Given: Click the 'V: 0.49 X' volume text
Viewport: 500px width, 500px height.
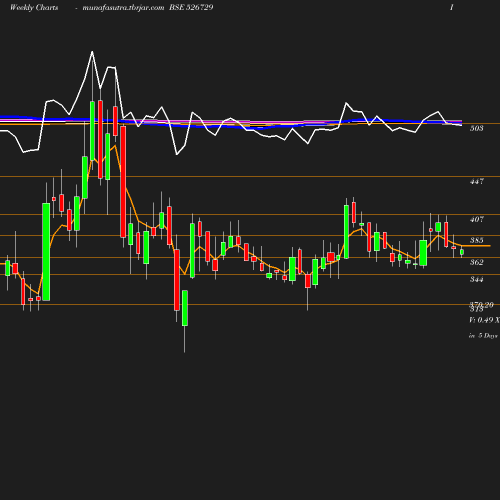Looking at the screenshot, I should (484, 320).
